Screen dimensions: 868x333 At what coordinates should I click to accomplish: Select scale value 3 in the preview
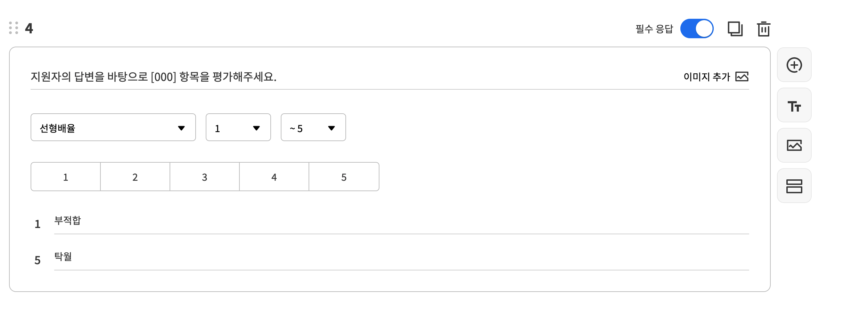(x=205, y=177)
